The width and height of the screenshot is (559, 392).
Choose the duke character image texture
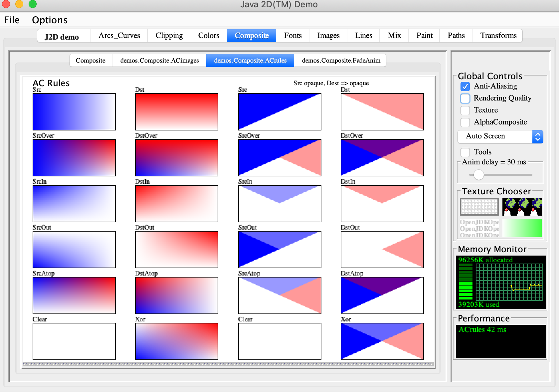522,207
